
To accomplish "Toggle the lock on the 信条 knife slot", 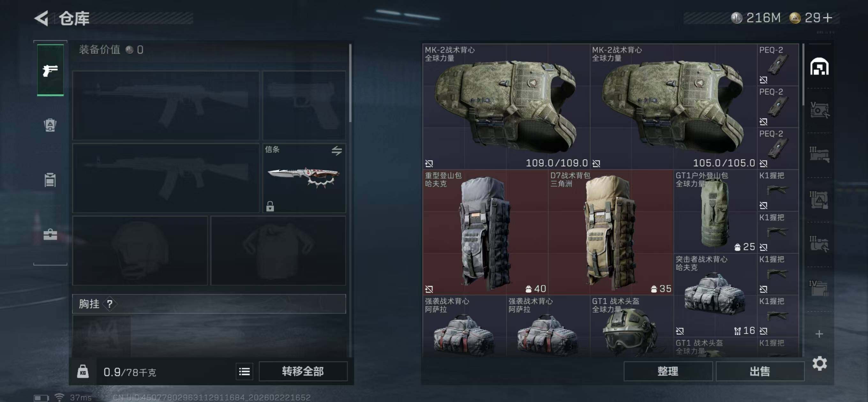I will tap(270, 206).
